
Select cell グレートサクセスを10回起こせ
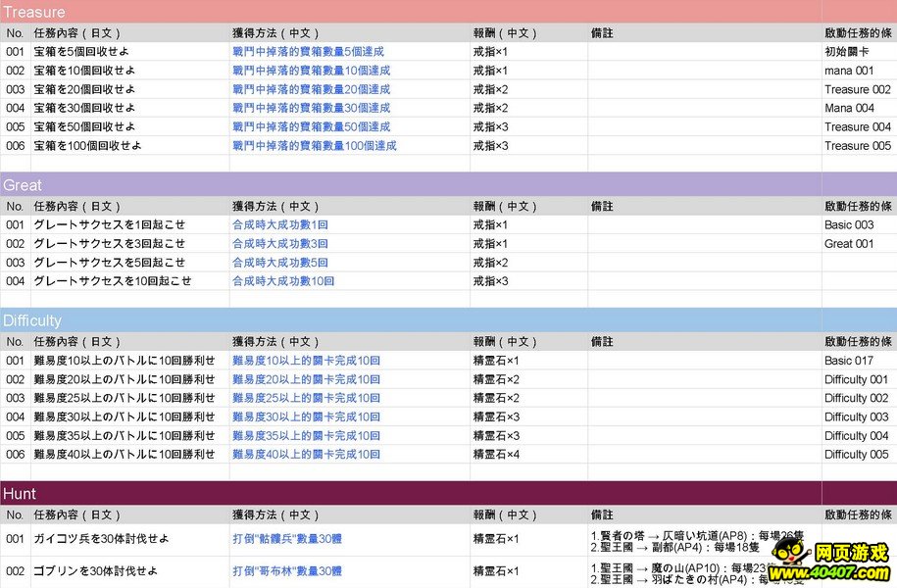129,281
